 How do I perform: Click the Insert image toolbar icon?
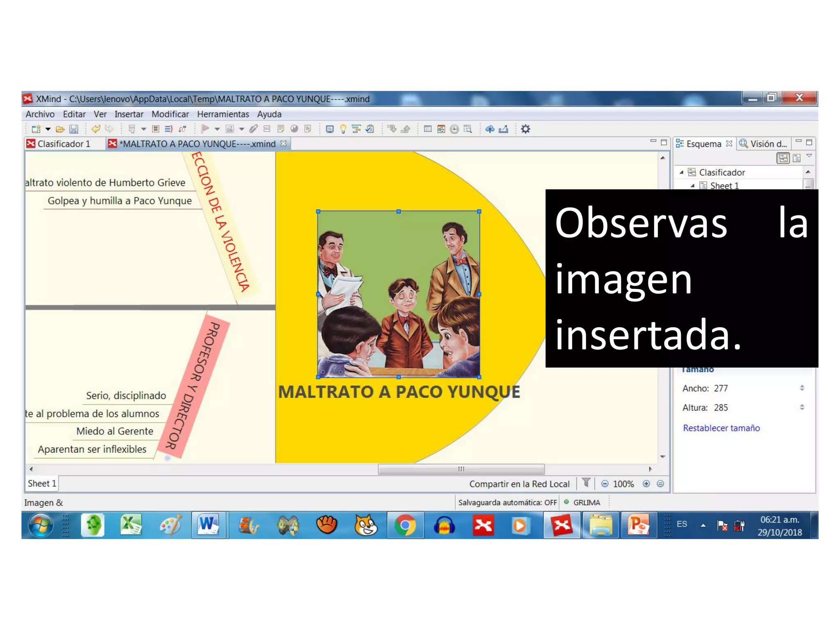(x=230, y=129)
